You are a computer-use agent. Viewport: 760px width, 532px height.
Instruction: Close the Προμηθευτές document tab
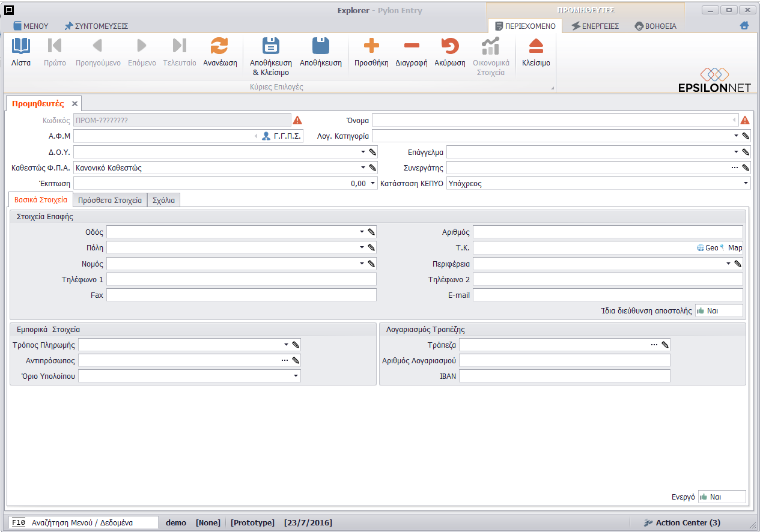[75, 103]
